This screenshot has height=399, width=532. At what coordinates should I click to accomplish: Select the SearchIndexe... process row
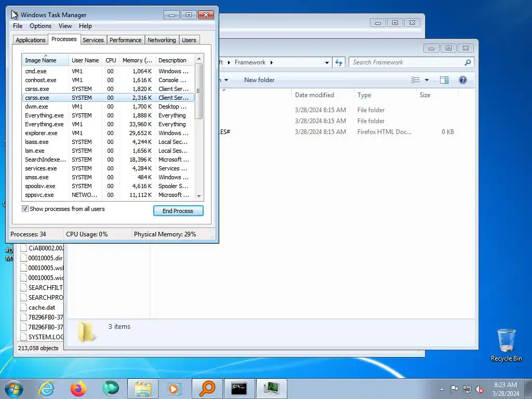point(108,159)
